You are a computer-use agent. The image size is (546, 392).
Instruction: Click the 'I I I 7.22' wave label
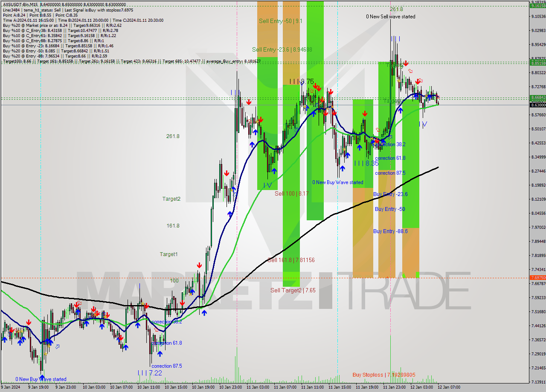150,373
